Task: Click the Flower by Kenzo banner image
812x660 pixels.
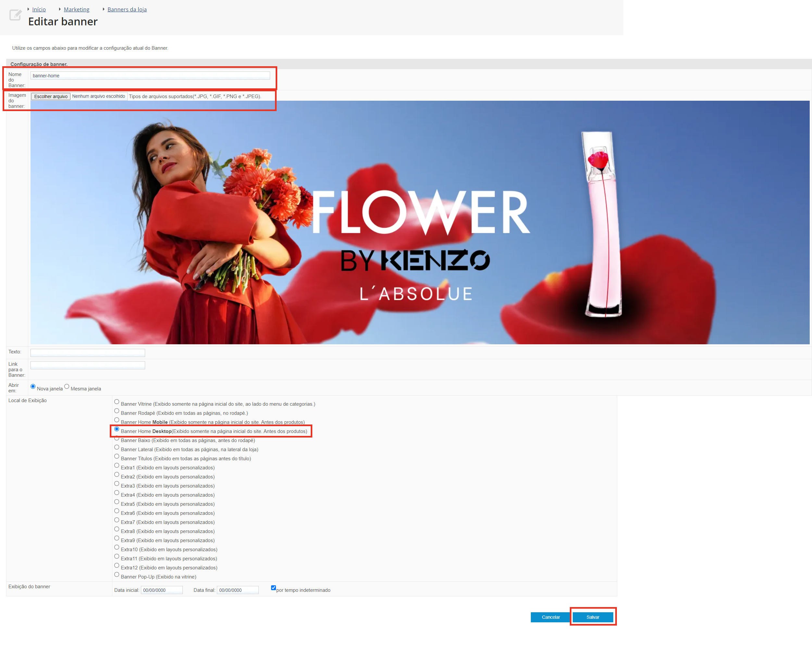Action: [x=420, y=222]
